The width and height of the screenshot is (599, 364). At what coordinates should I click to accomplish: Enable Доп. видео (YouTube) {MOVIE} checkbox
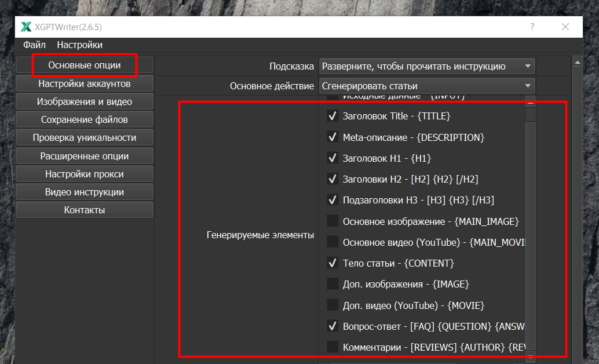(332, 305)
